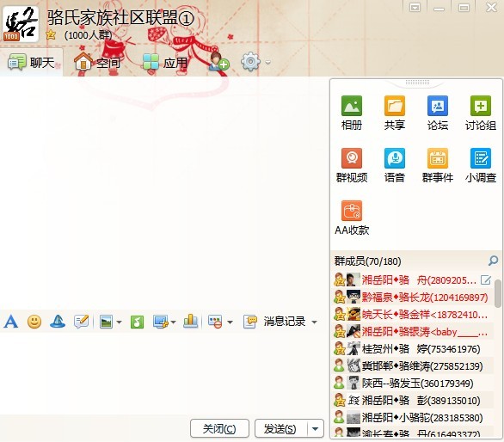The width and height of the screenshot is (504, 442).
Task: Expand the screen capture options arrow
Action: [x=173, y=322]
